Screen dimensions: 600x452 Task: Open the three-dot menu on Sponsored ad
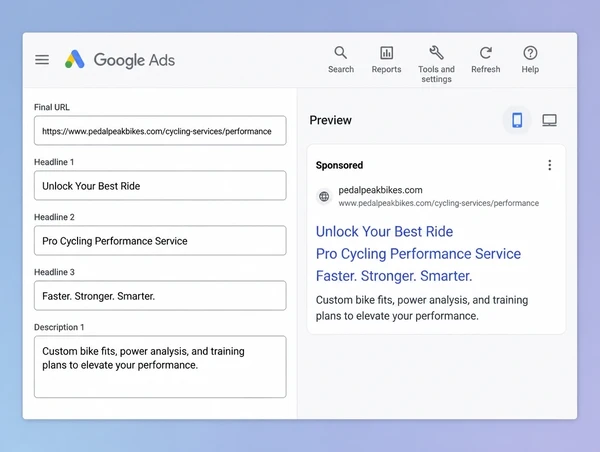click(549, 165)
